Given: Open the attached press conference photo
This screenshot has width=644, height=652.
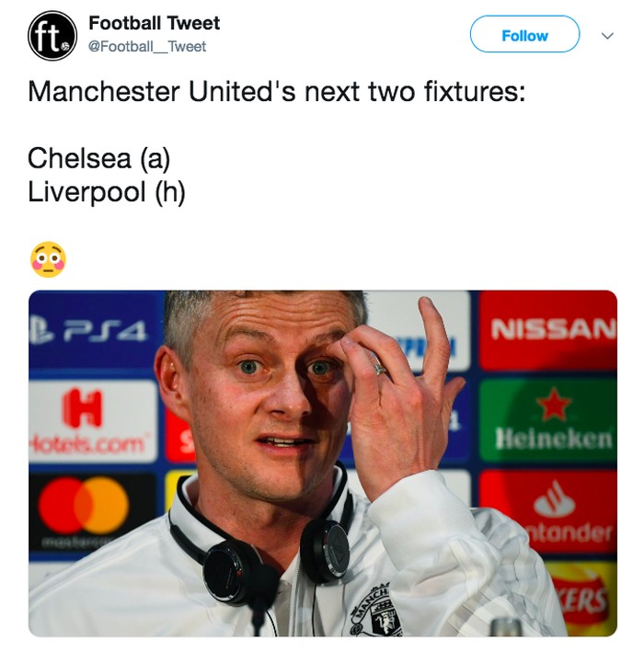Looking at the screenshot, I should pos(322,463).
